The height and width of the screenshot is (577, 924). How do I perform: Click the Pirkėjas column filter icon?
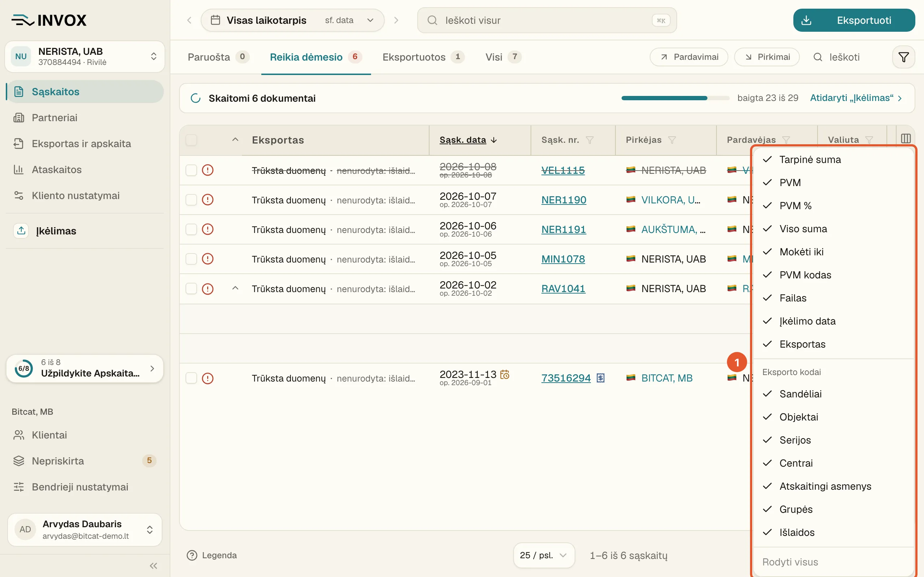click(x=672, y=140)
